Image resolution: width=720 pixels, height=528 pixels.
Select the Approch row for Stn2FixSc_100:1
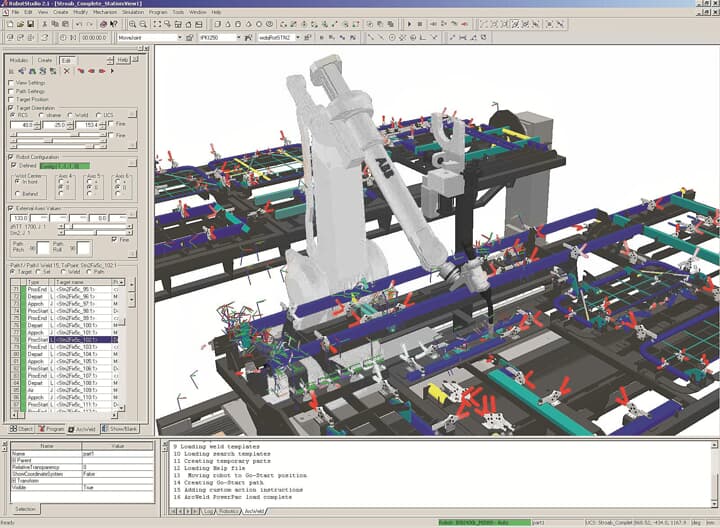(x=35, y=333)
